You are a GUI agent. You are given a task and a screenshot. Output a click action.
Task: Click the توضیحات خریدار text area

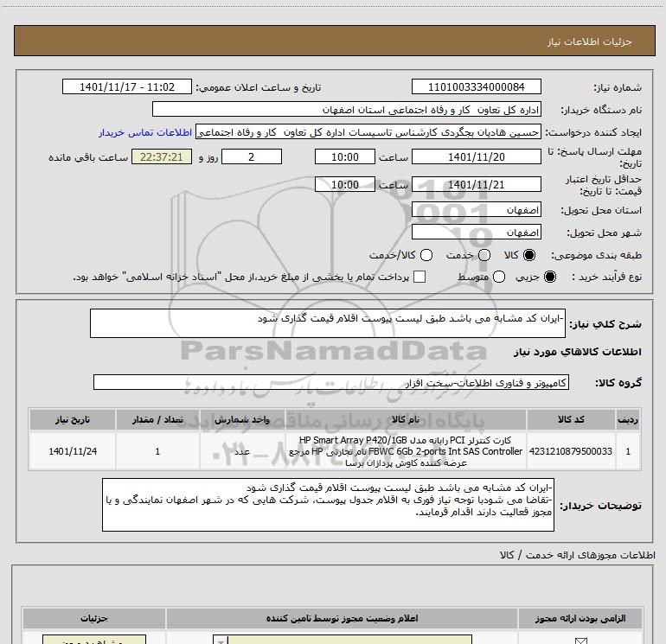(x=328, y=505)
